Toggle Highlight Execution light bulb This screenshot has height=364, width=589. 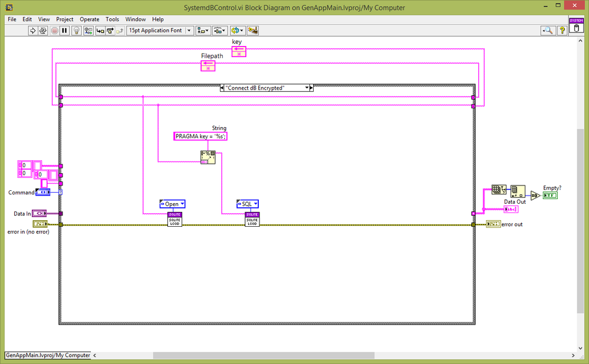(77, 30)
